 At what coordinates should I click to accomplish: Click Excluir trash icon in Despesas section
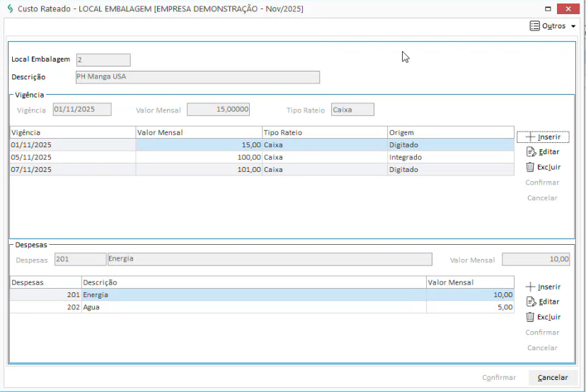click(x=530, y=317)
